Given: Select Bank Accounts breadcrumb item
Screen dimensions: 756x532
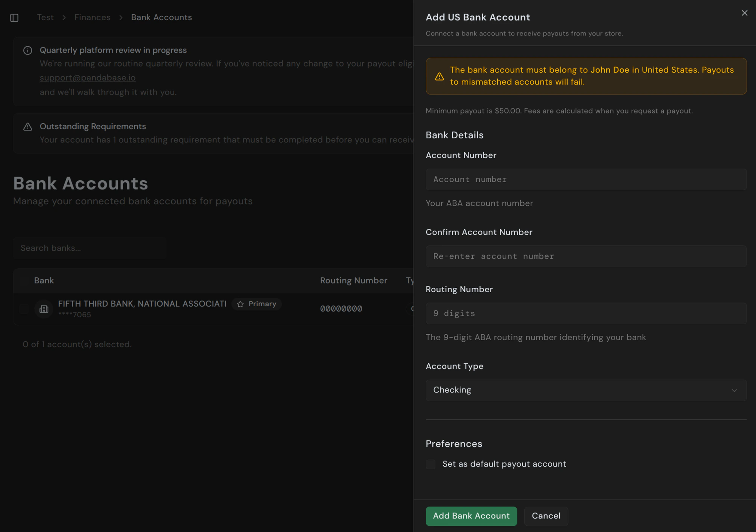Looking at the screenshot, I should [x=161, y=17].
